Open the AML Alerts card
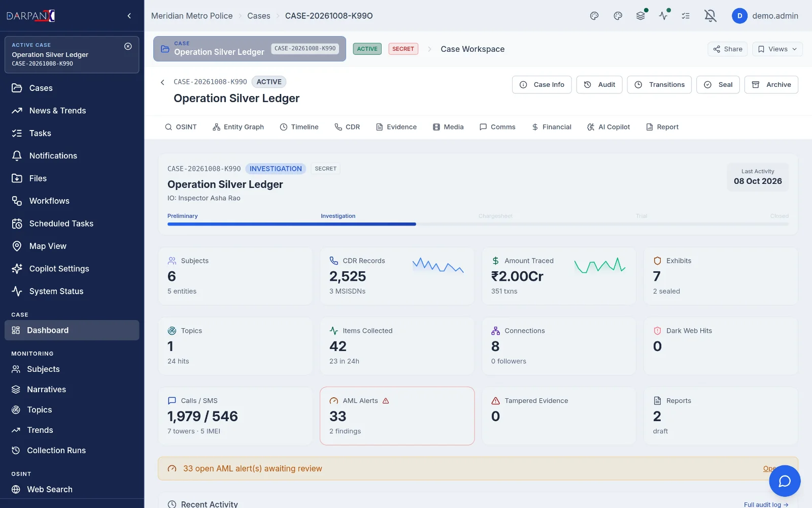This screenshot has height=508, width=812. click(397, 416)
